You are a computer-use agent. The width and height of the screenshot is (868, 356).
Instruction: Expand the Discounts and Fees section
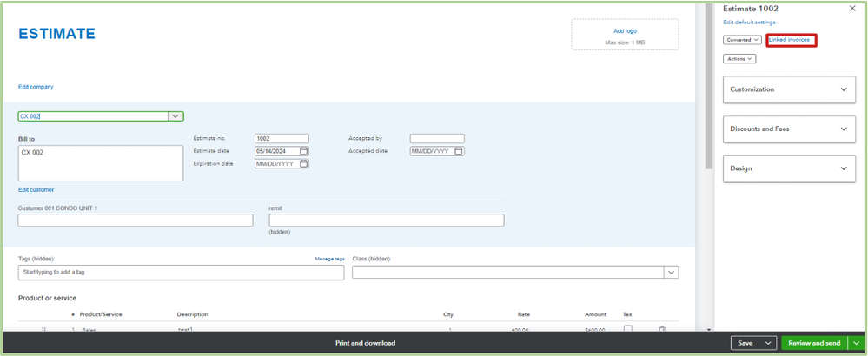[x=789, y=129]
